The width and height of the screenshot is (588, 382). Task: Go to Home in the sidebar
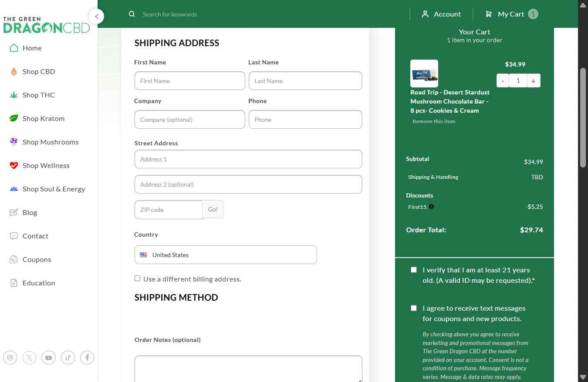point(32,48)
